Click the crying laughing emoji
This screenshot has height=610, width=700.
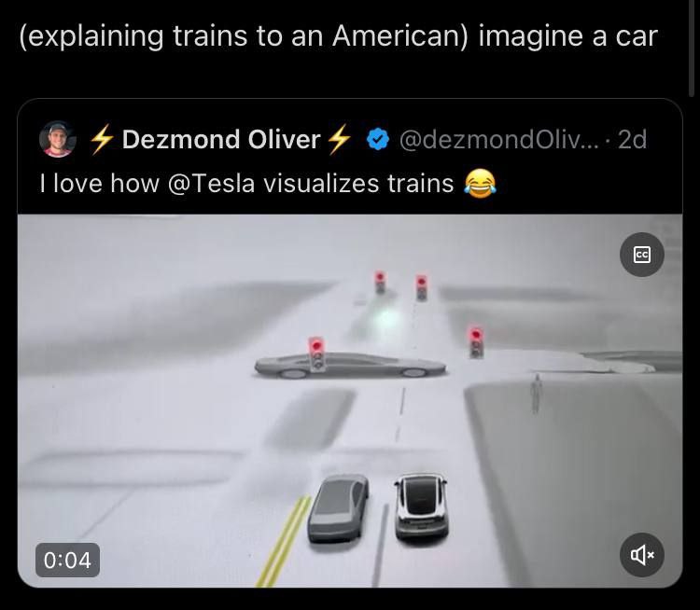[x=481, y=183]
